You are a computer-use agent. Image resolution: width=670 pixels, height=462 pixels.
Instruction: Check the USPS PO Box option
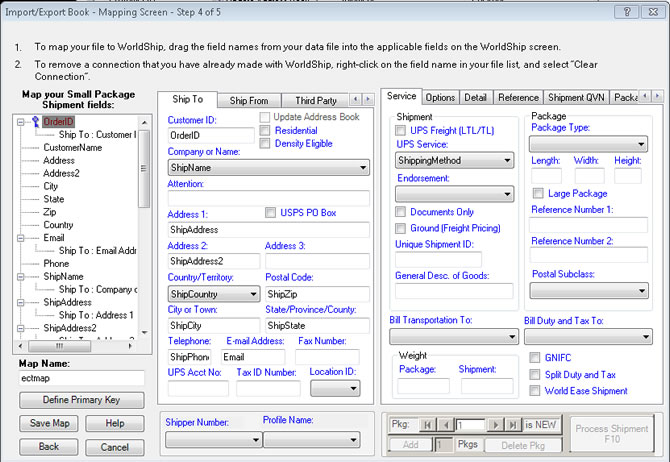point(271,212)
